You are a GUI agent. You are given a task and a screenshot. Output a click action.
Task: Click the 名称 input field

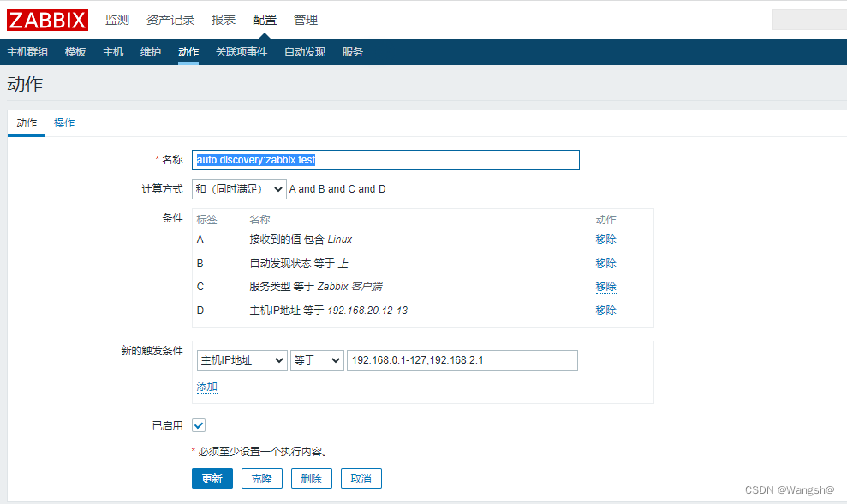pos(385,160)
